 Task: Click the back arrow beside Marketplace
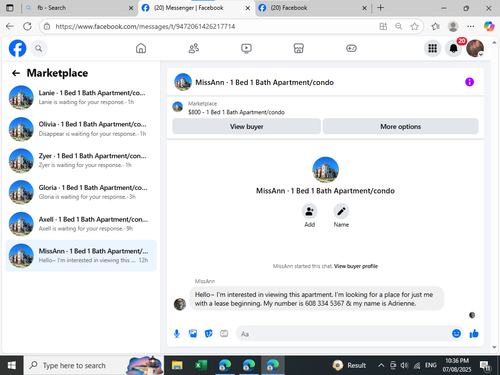point(16,73)
